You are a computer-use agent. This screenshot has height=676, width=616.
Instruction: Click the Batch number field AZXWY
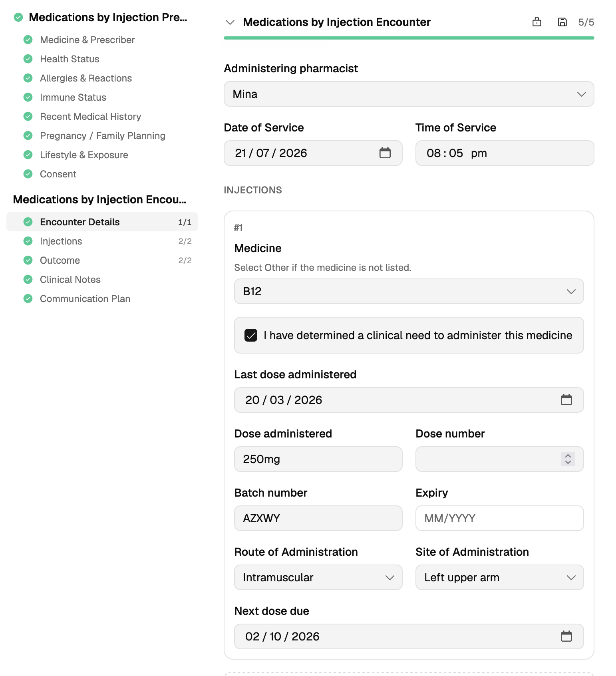tap(318, 518)
